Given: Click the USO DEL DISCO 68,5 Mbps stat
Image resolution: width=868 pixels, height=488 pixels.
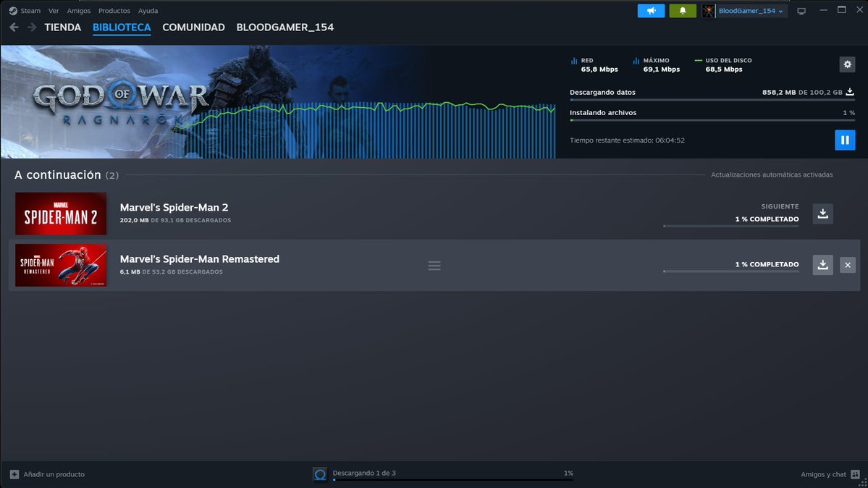Looking at the screenshot, I should 723,65.
